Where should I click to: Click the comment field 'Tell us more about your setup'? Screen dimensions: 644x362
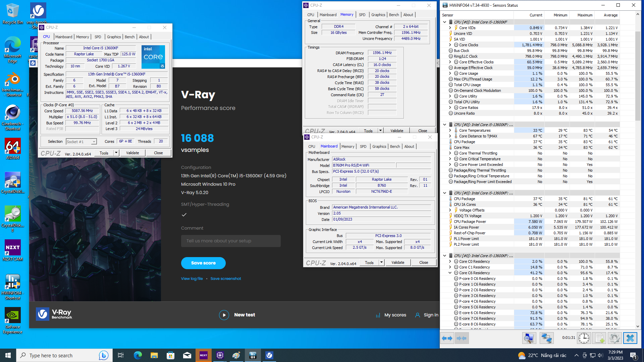click(x=231, y=241)
